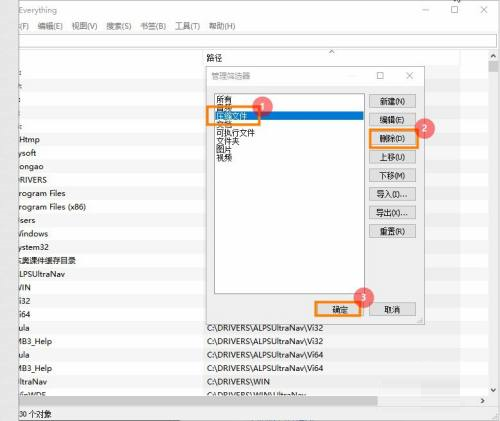Open the 帮助(H) menu
Screen dimensions: 500x421
click(x=222, y=26)
